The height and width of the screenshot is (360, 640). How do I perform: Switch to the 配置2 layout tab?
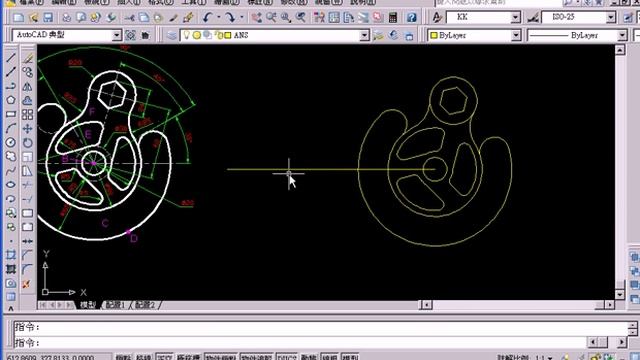(x=145, y=305)
